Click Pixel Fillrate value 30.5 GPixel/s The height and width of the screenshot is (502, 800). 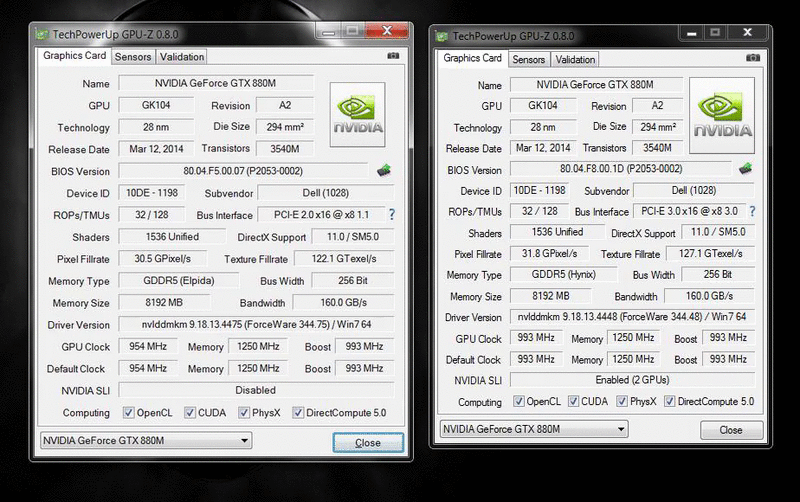(163, 259)
